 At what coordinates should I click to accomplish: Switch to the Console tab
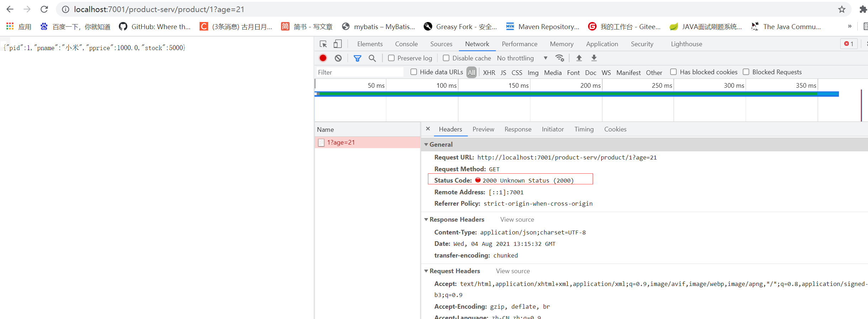coord(406,44)
